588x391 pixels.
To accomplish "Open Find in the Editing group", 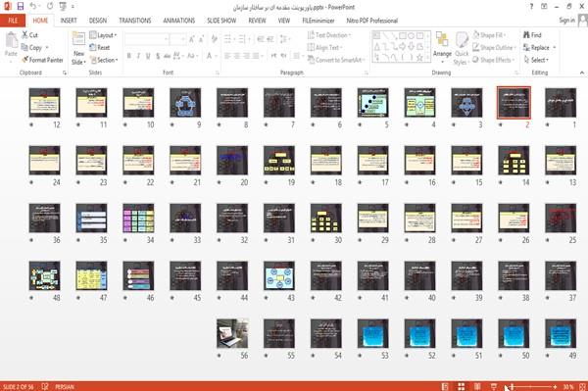I will click(x=532, y=35).
